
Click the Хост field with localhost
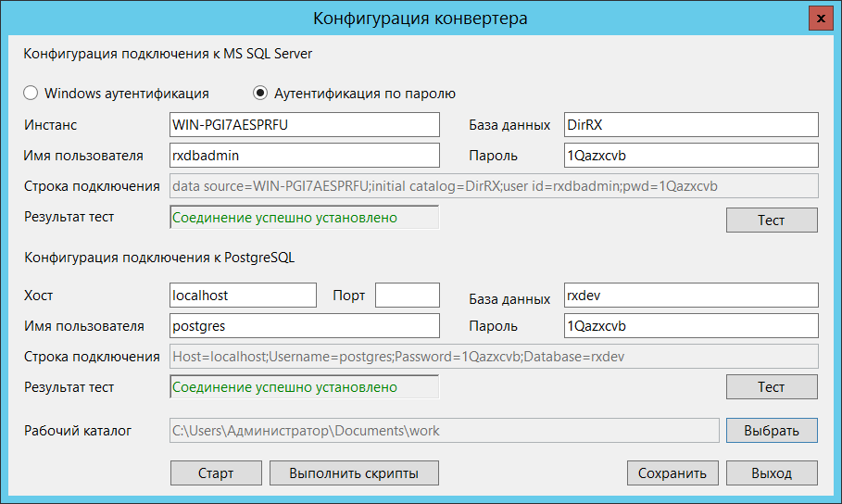pos(243,295)
